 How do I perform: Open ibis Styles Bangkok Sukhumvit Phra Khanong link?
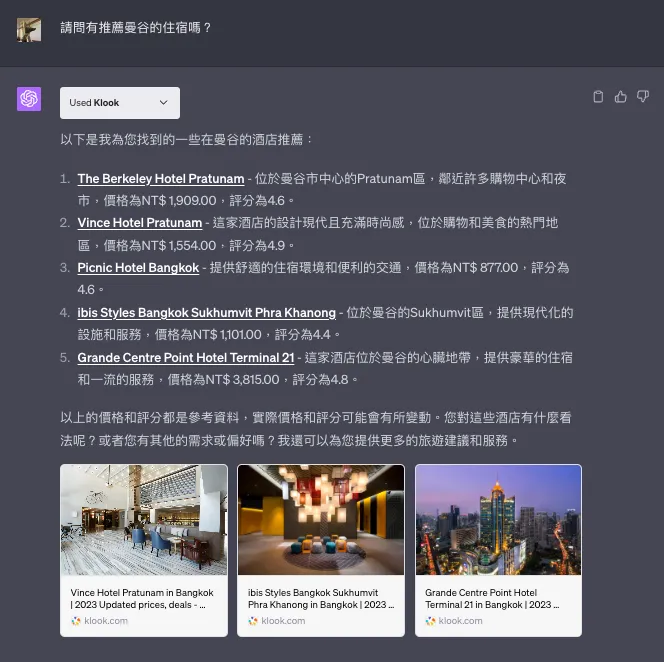coord(207,313)
